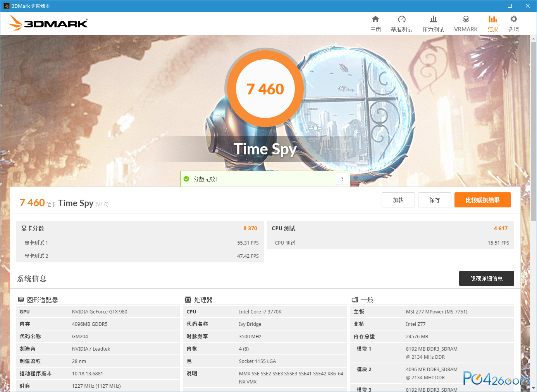The image size is (537, 392).
Task: Click the 3DMARK logo
Action: click(x=48, y=23)
